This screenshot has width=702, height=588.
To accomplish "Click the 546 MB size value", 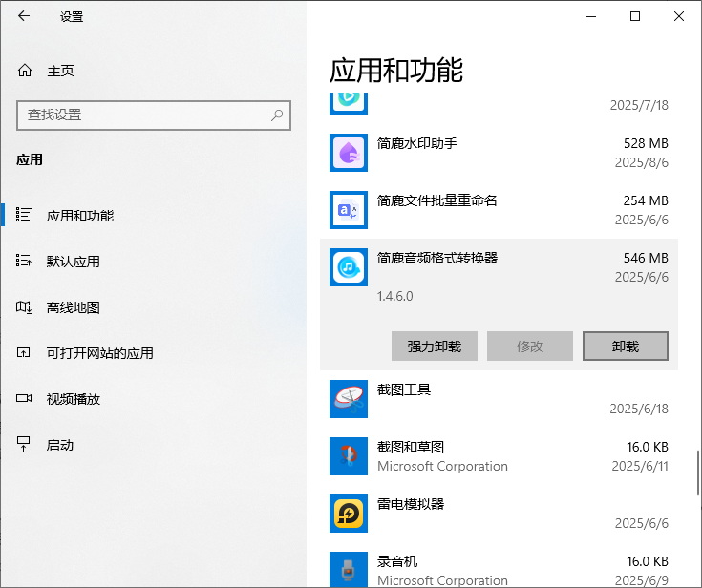I will point(646,258).
